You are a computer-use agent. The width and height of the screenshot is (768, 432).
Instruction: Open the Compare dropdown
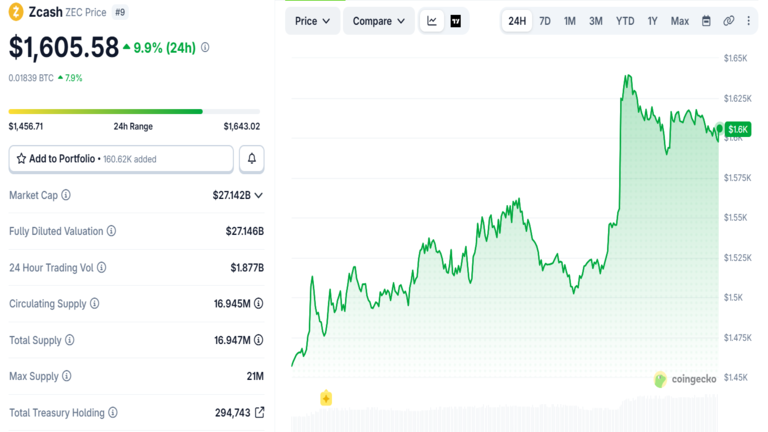click(379, 21)
